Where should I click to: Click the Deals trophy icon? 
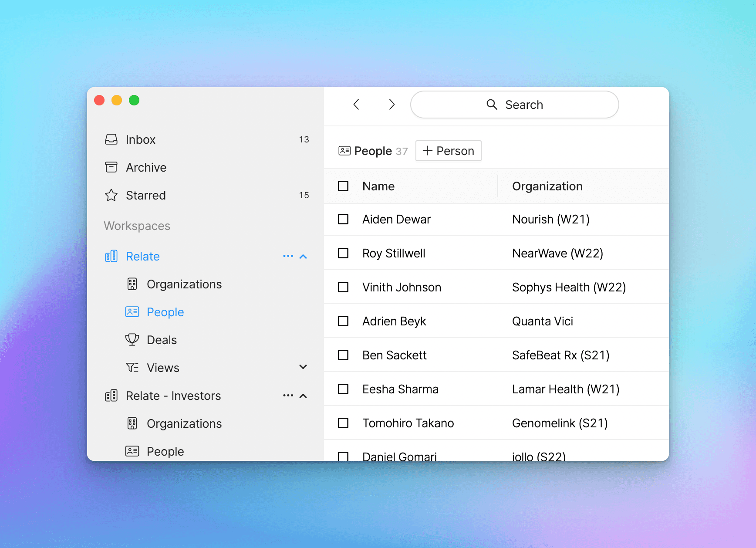[x=132, y=340]
